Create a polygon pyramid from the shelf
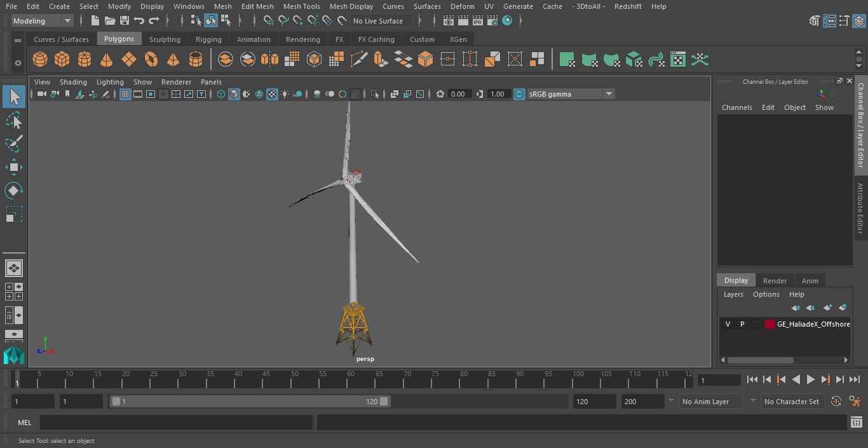 pos(173,60)
